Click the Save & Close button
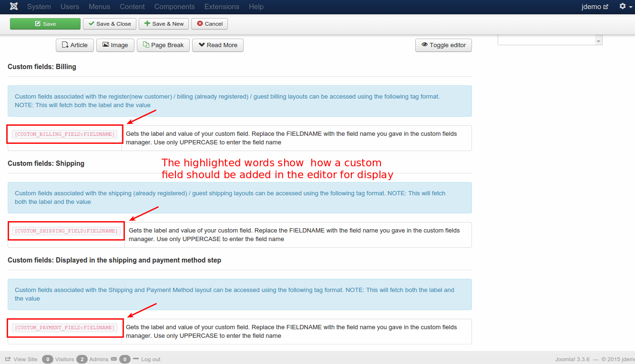This screenshot has height=364, width=635. [x=109, y=23]
